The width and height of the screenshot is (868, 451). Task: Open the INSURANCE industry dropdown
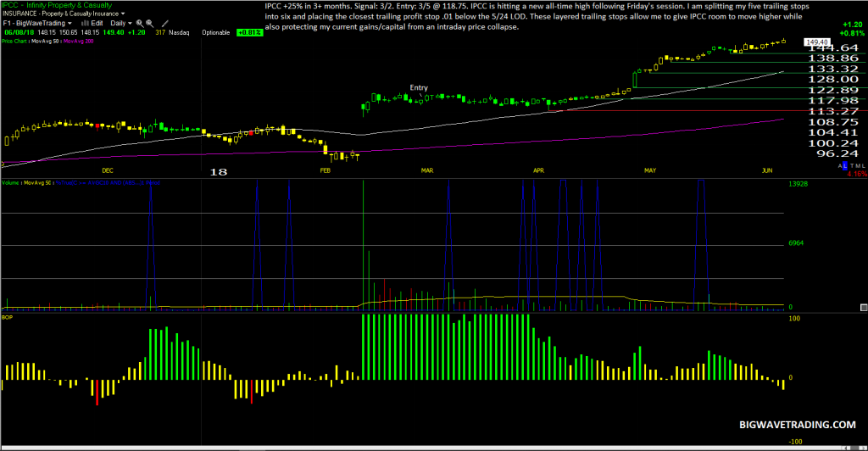pos(64,14)
